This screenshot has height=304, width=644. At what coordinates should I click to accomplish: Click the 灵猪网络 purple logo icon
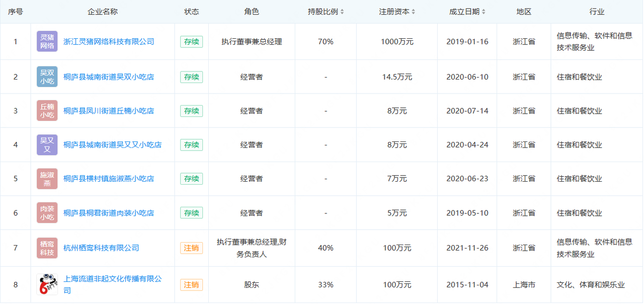point(47,42)
